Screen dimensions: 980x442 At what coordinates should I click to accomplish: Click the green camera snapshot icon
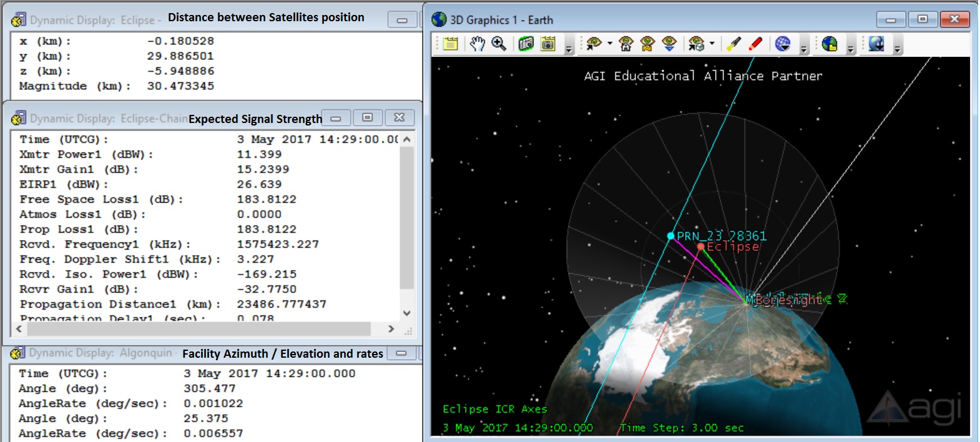(x=526, y=44)
